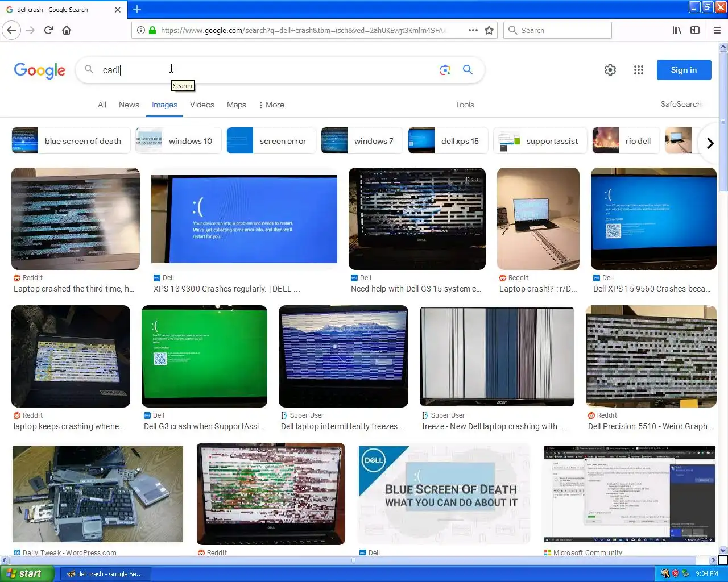Select the blue screen of death chip
Image resolution: width=728 pixels, height=582 pixels.
click(x=71, y=141)
